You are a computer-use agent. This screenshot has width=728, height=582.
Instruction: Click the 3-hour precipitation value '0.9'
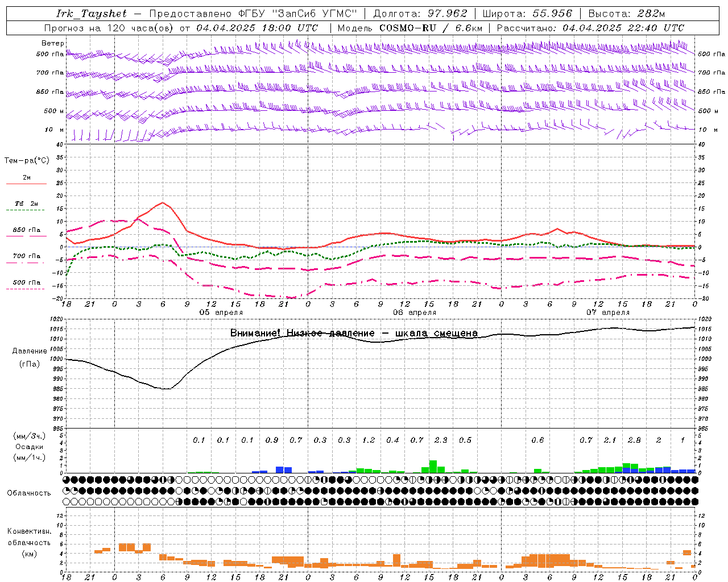pyautogui.click(x=271, y=440)
